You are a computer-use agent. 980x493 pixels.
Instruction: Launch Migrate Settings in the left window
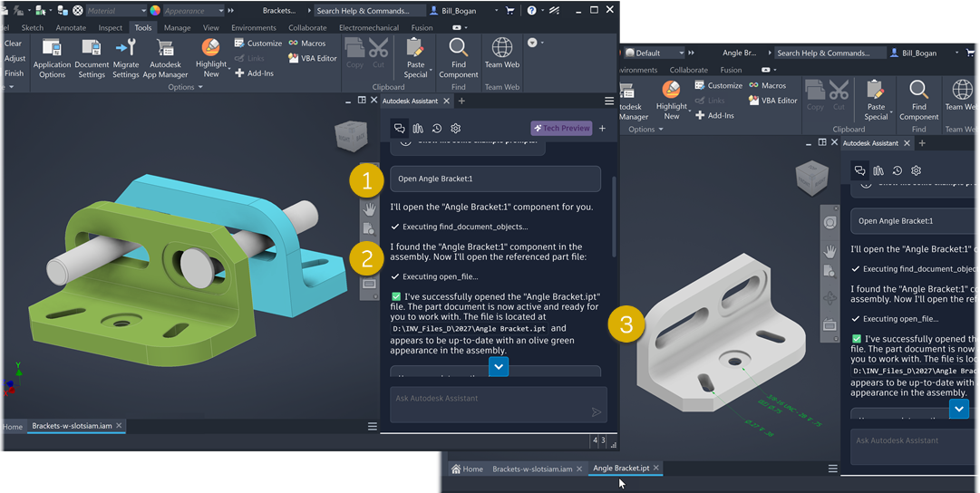click(x=126, y=58)
